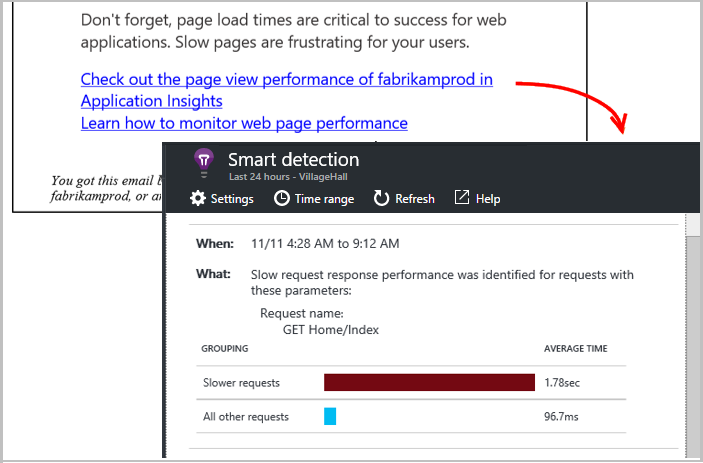Click the dark red Slower requests bar
This screenshot has height=463, width=703.
tap(429, 382)
